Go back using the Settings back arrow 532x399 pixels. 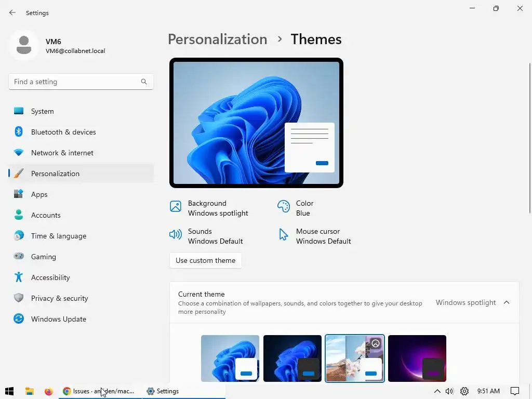[x=12, y=12]
